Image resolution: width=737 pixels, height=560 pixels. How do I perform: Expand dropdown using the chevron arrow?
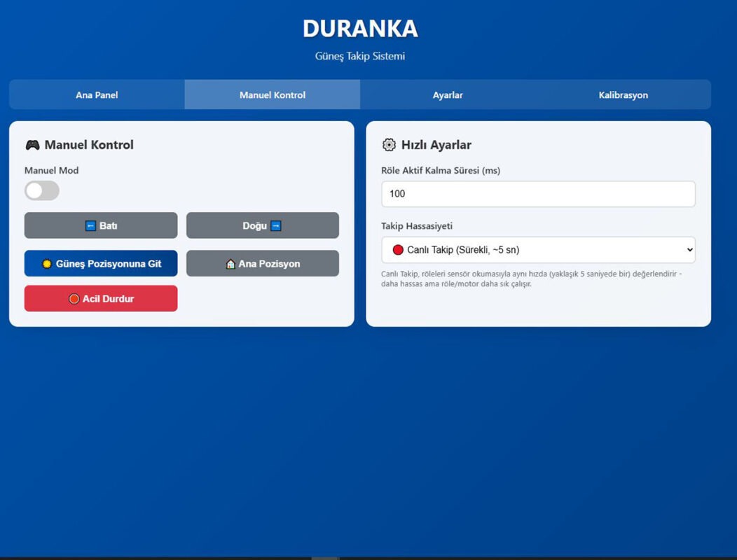pos(689,250)
